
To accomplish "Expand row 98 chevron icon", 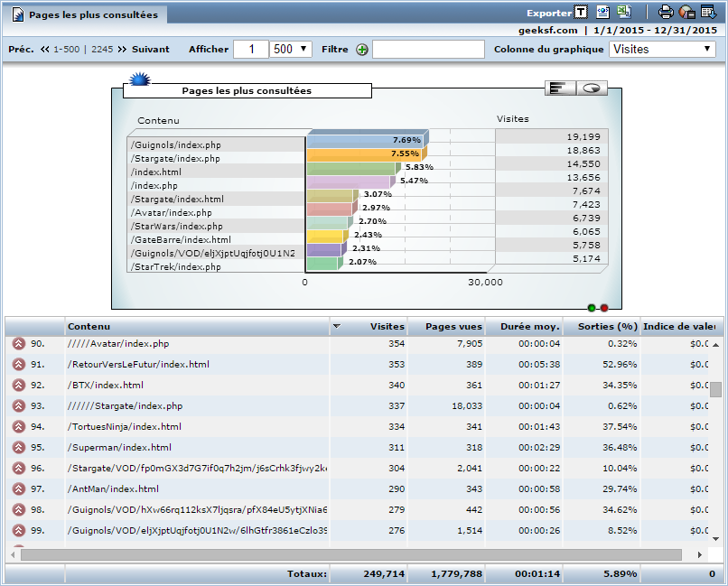I will coord(19,509).
